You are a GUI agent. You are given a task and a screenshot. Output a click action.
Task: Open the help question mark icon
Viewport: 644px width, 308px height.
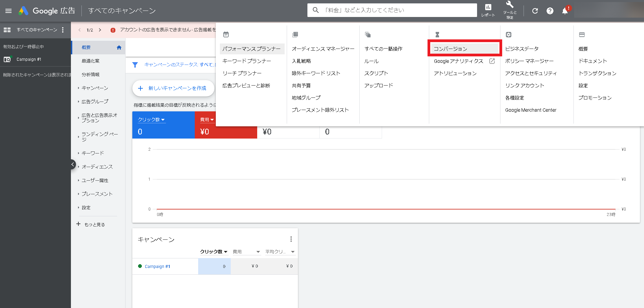(550, 11)
